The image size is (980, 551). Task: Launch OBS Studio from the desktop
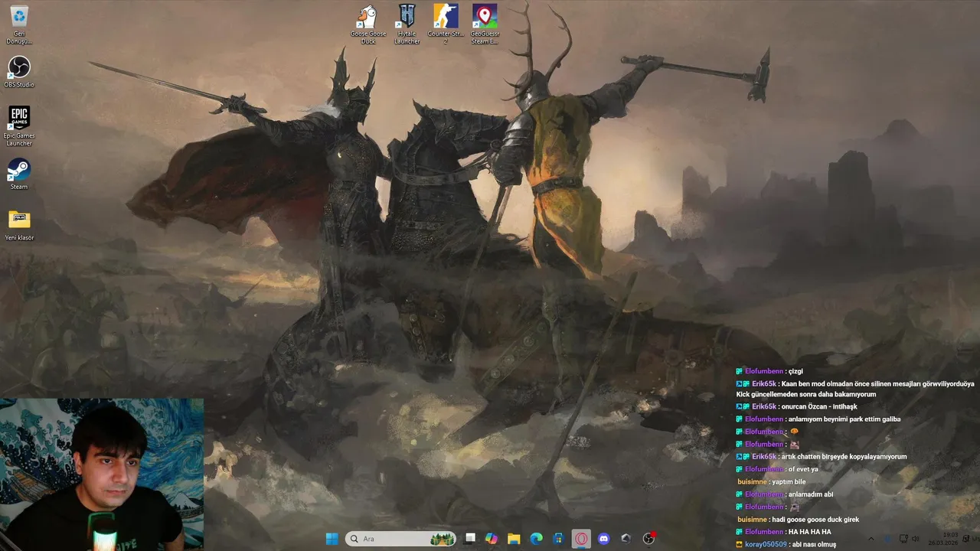[19, 71]
